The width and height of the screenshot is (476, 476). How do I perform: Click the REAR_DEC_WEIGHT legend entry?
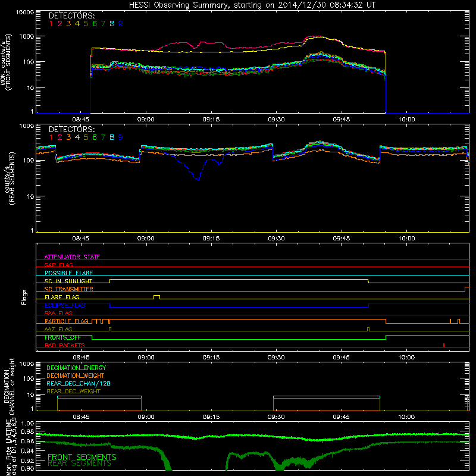pyautogui.click(x=73, y=392)
